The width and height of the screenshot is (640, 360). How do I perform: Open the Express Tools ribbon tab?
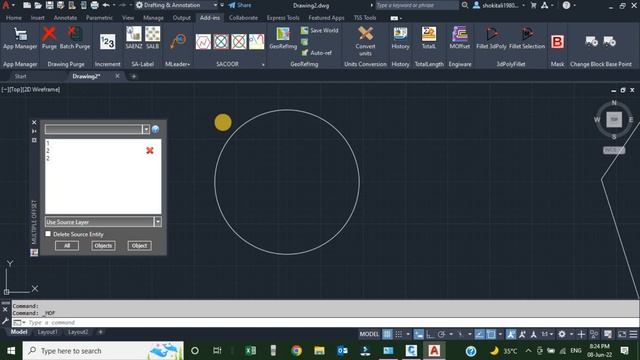tap(283, 18)
